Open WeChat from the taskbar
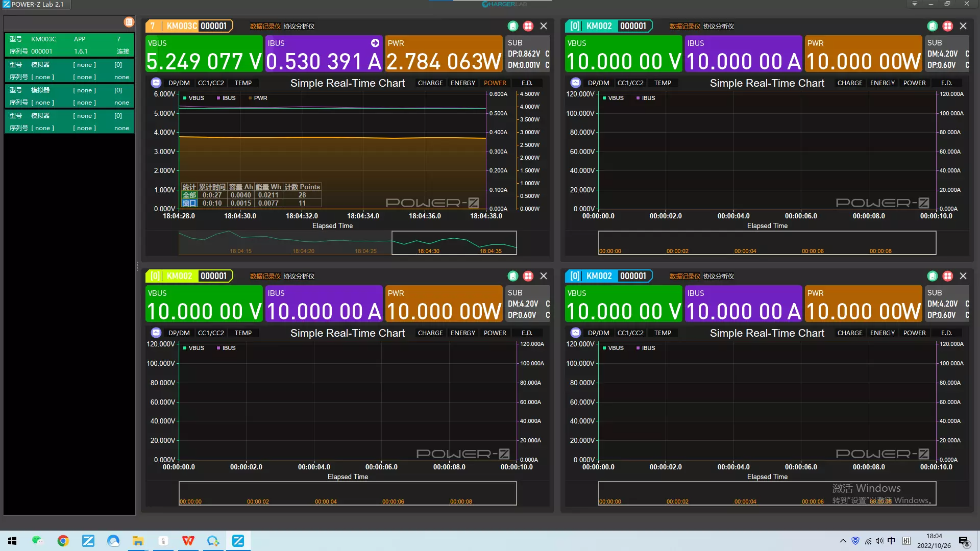The image size is (980, 551). pos(38,541)
